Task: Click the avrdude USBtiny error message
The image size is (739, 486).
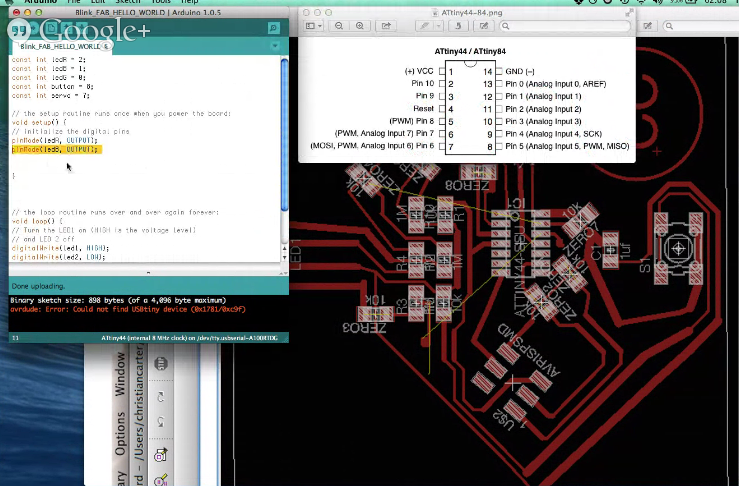Action: [x=128, y=309]
